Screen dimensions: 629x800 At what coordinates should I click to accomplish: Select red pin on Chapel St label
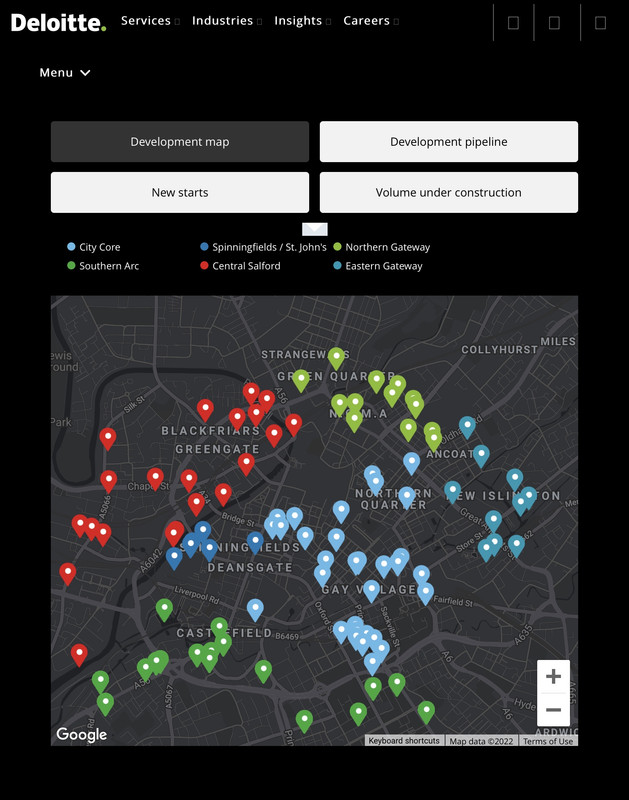point(155,480)
